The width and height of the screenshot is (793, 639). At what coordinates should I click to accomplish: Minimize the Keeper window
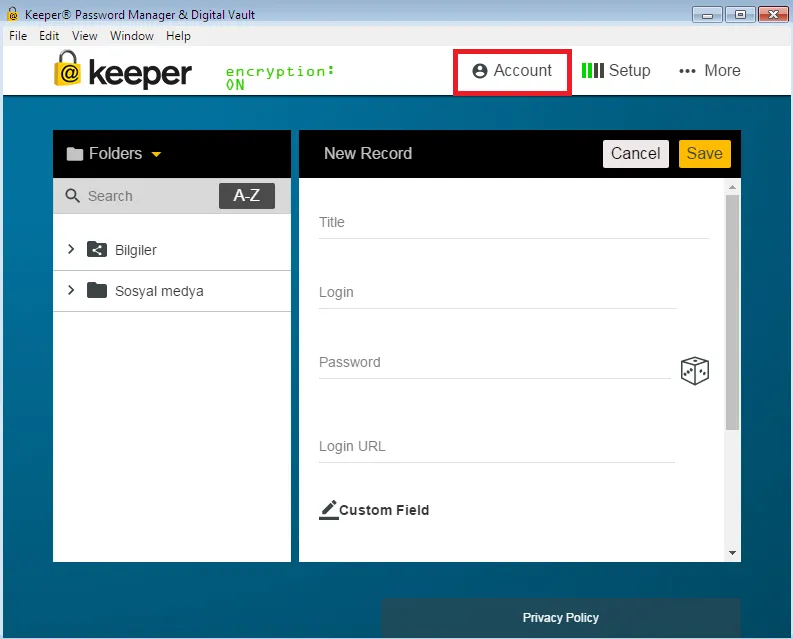tap(707, 15)
